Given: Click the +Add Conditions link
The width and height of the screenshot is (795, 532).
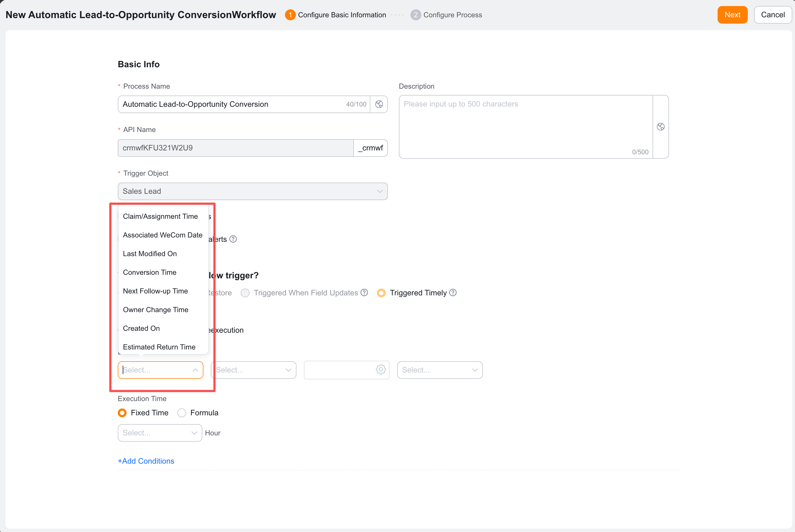Looking at the screenshot, I should pyautogui.click(x=146, y=461).
